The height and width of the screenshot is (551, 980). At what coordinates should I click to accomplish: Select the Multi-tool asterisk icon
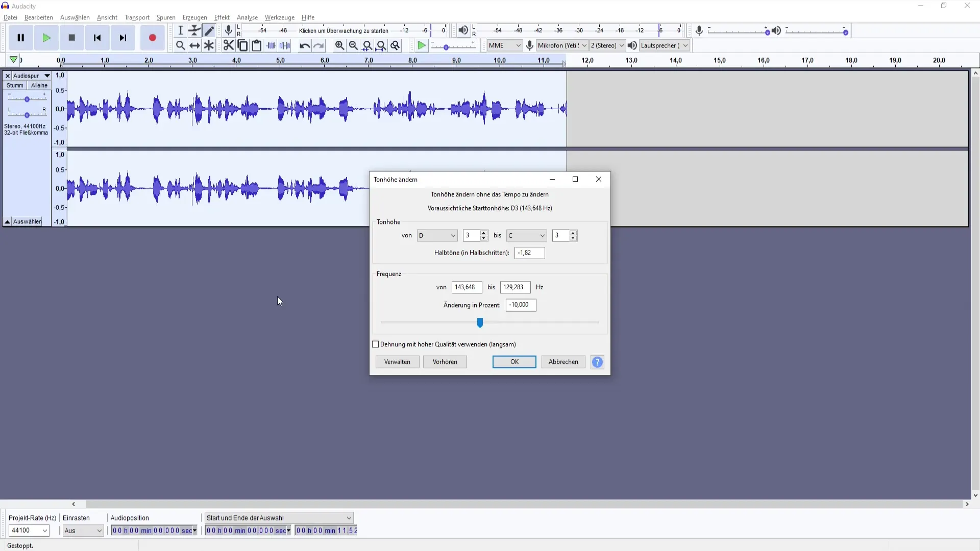click(209, 45)
